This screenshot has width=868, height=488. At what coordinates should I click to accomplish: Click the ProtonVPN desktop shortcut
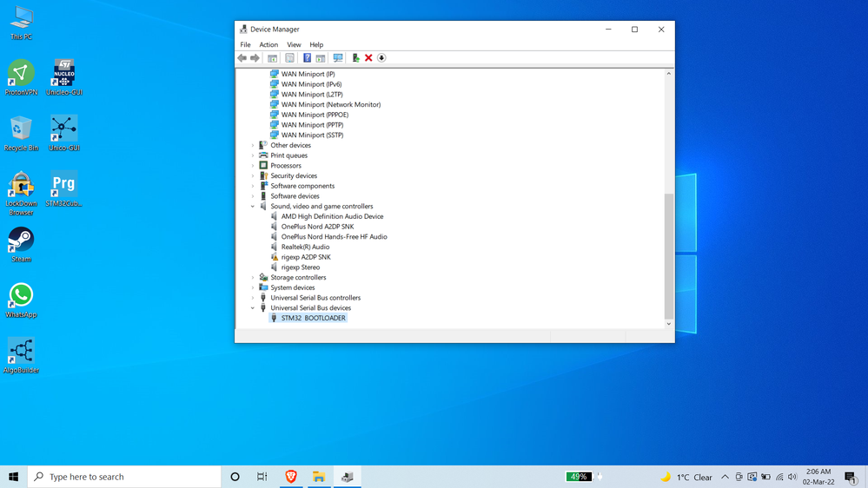21,77
